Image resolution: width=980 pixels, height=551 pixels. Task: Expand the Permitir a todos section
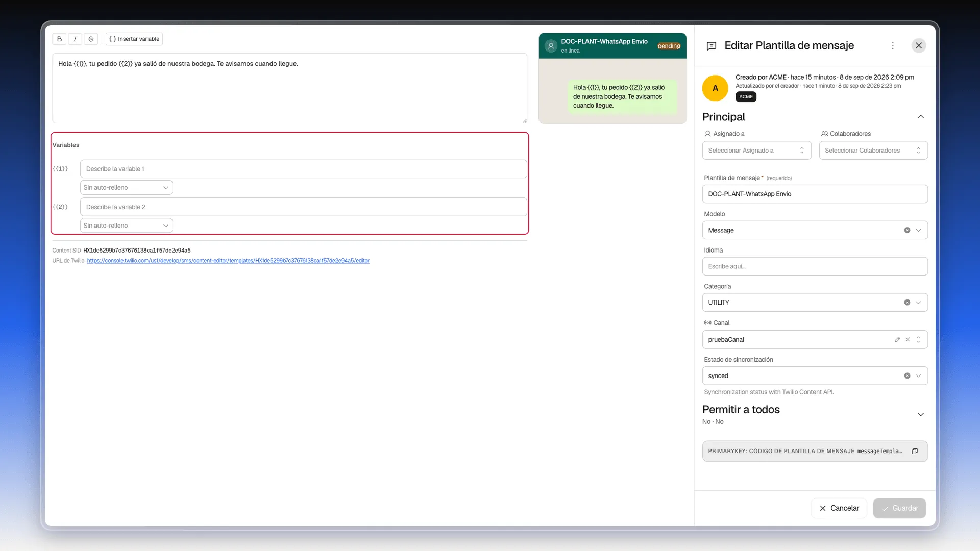[920, 414]
